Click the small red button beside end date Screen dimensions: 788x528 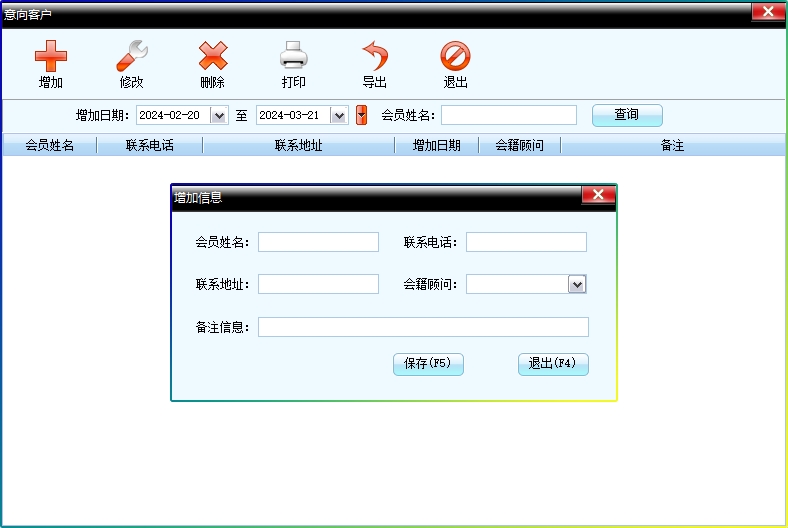tap(361, 115)
